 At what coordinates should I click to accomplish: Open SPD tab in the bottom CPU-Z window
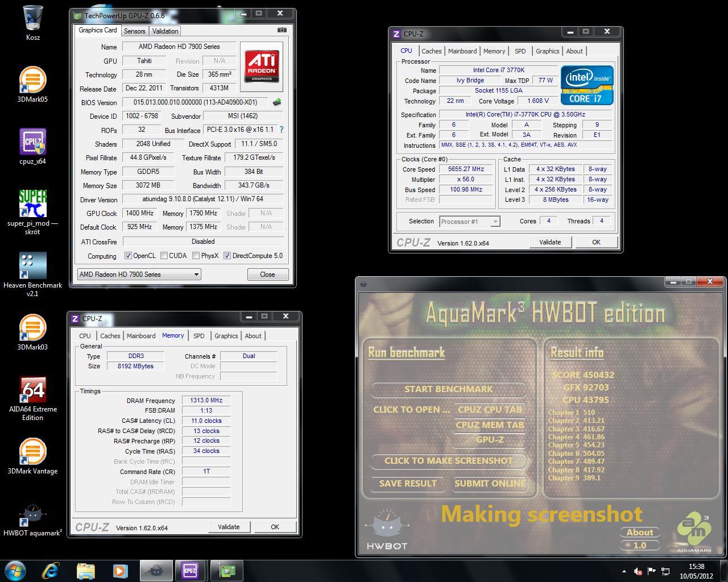[198, 336]
